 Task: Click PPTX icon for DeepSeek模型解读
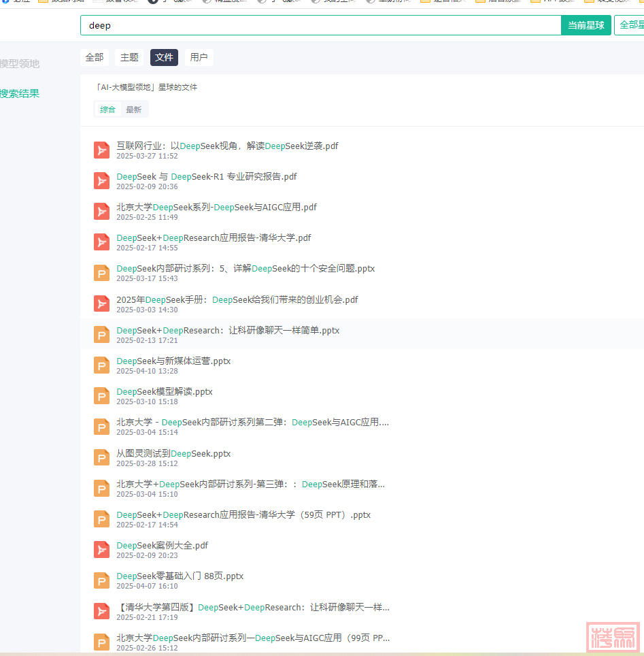click(x=101, y=396)
